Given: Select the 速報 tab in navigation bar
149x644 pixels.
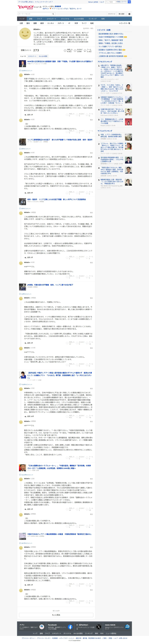Looking at the screenshot, I should point(31,19).
